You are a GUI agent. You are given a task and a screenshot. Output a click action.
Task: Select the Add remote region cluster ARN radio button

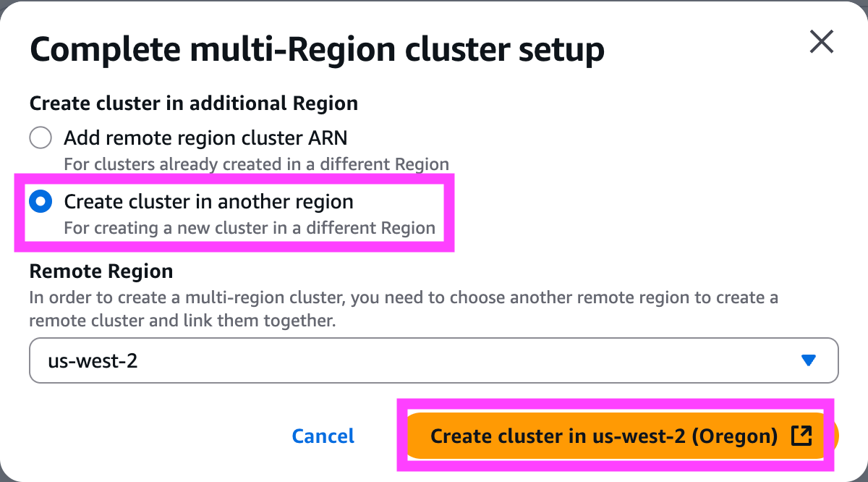tap(41, 138)
